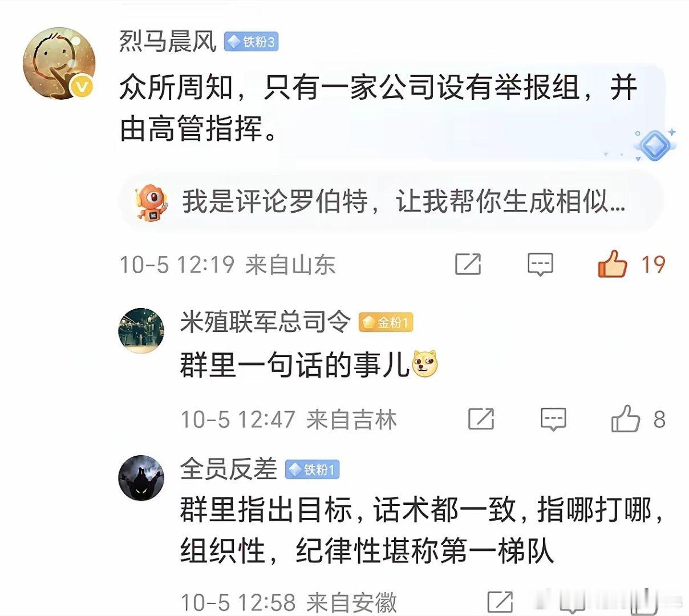Open 烈马晨风's profile avatar

tap(59, 63)
